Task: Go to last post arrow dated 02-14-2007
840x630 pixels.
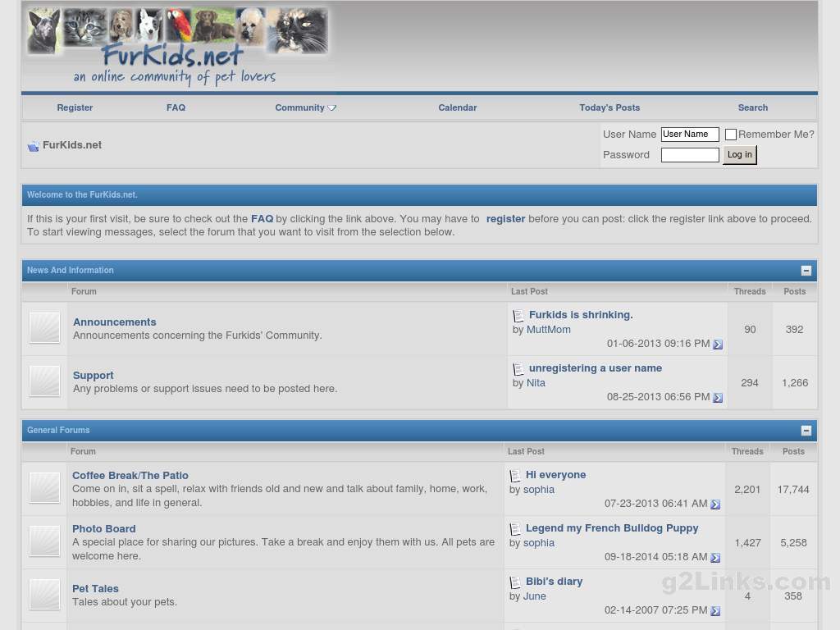Action: (715, 610)
